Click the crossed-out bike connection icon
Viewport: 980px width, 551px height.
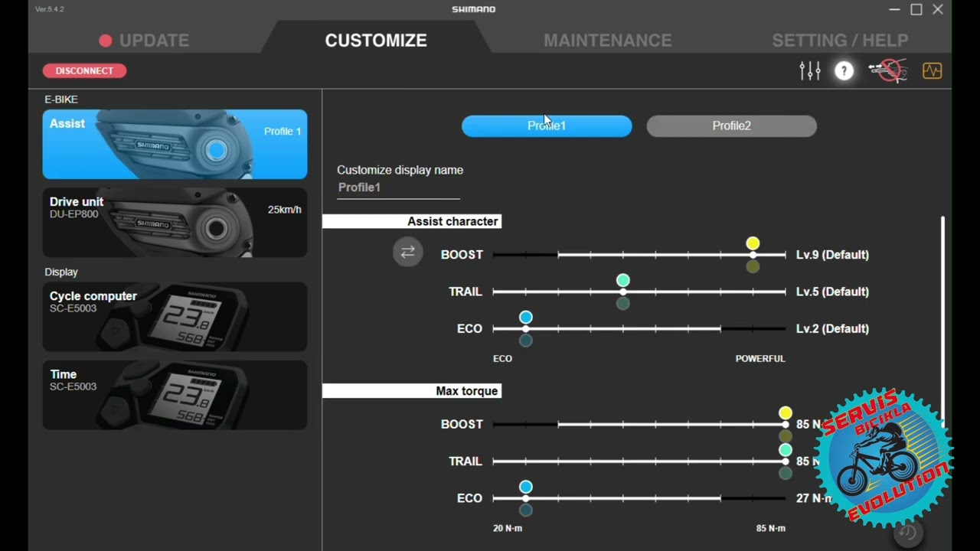(888, 71)
